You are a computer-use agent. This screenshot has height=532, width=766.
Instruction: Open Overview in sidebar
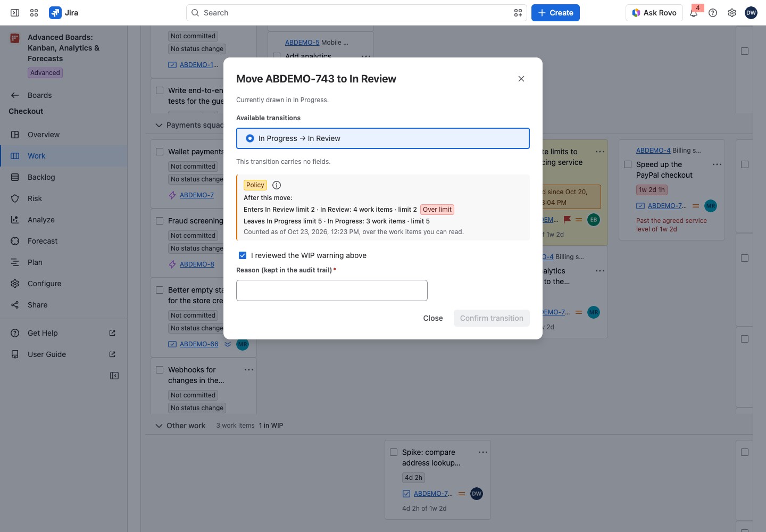click(x=64, y=135)
